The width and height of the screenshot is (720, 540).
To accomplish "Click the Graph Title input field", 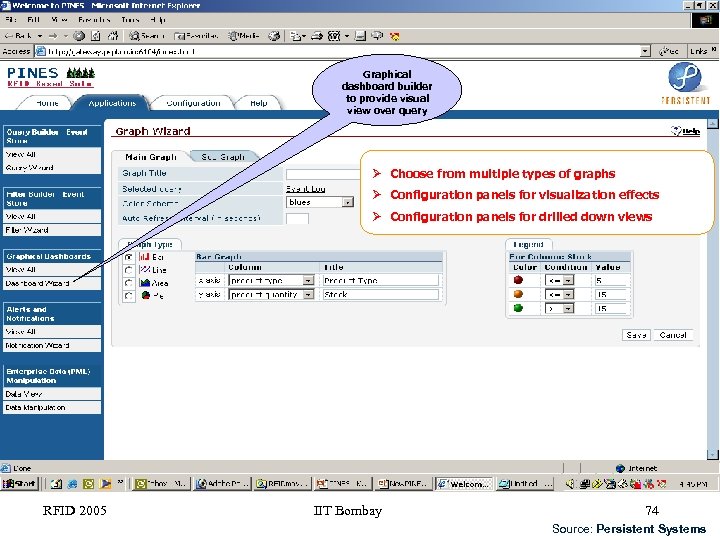I will pos(323,174).
